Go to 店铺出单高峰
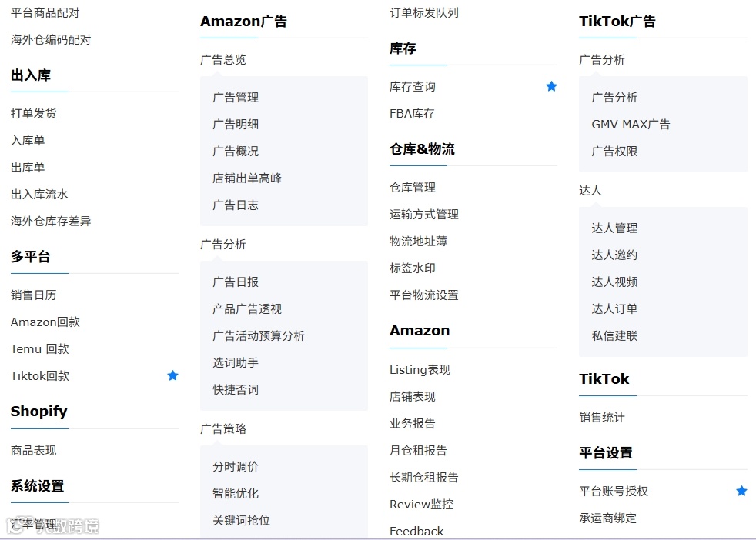The height and width of the screenshot is (540, 756). 247,178
